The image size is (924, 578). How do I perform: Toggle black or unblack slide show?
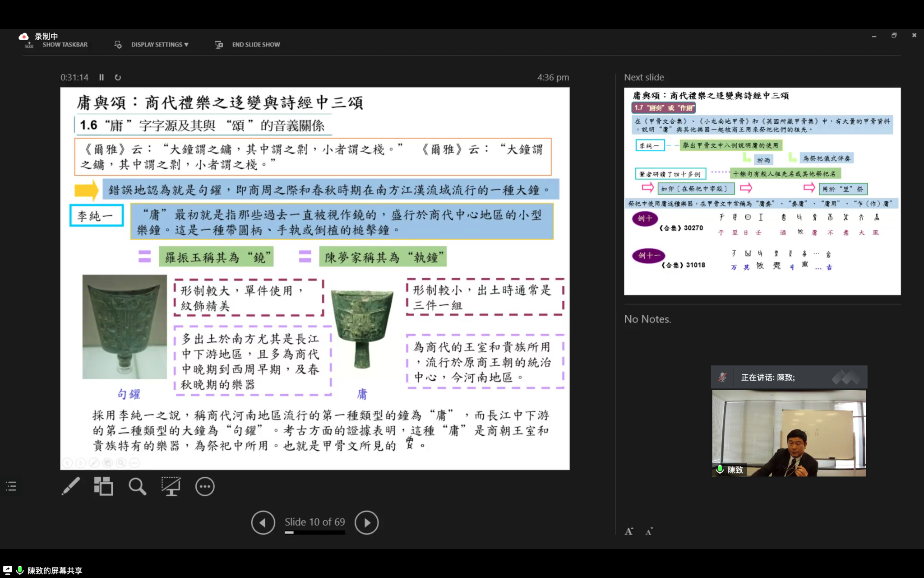pyautogui.click(x=171, y=486)
